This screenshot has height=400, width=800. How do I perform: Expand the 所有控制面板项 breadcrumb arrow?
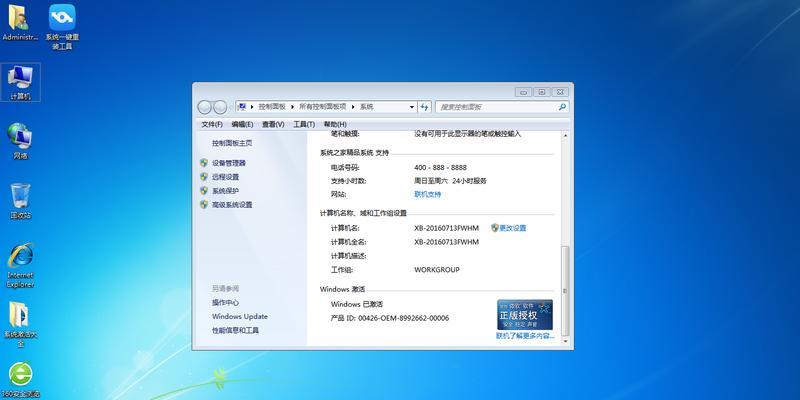(x=354, y=106)
